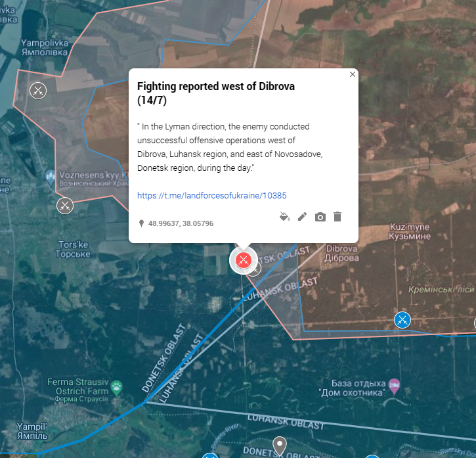The image size is (476, 458).
Task: Click the Dibrova village label
Action: 341,253
